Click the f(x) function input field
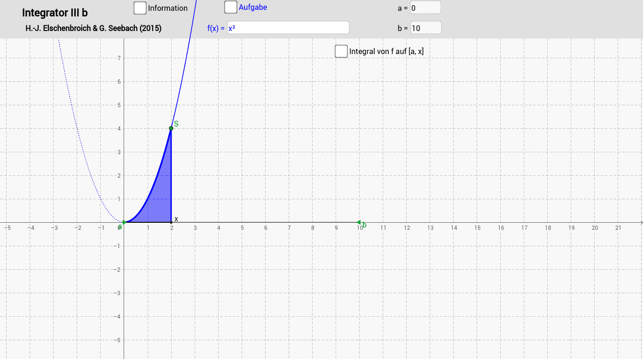This screenshot has height=360, width=644. coord(288,28)
